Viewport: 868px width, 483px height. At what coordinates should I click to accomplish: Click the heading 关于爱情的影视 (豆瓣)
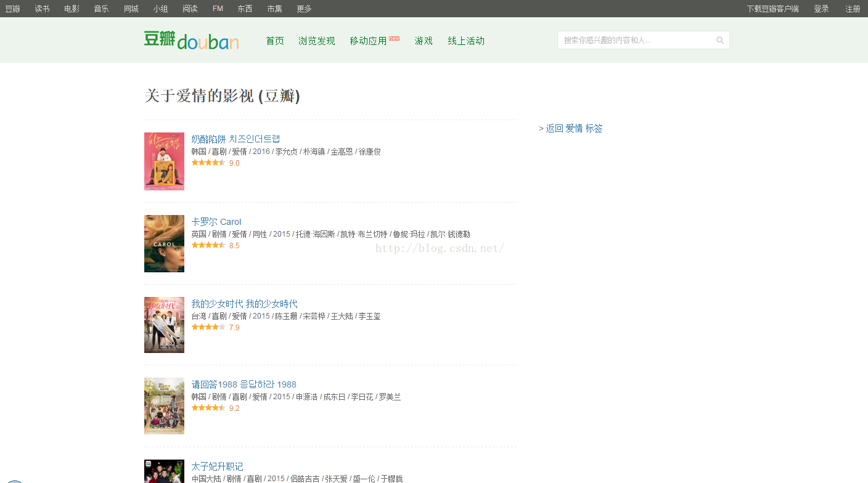coord(222,95)
